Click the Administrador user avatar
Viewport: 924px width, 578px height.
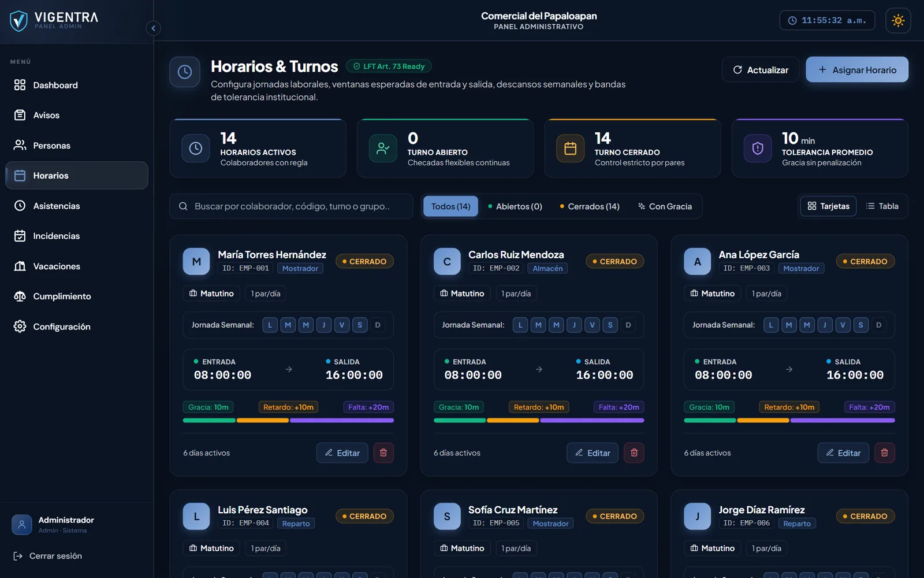pyautogui.click(x=21, y=525)
